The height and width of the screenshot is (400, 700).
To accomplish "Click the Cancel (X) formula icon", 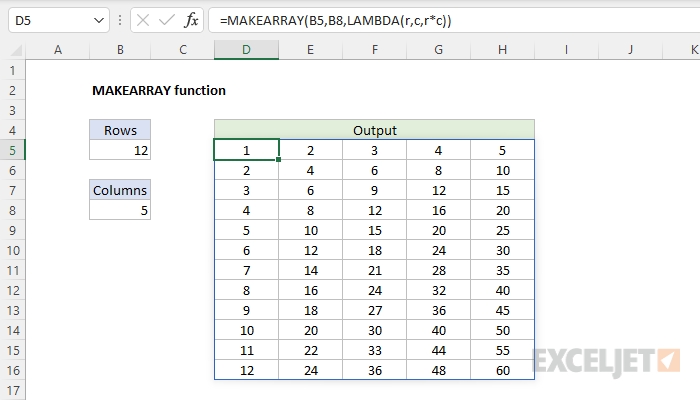I will [143, 20].
